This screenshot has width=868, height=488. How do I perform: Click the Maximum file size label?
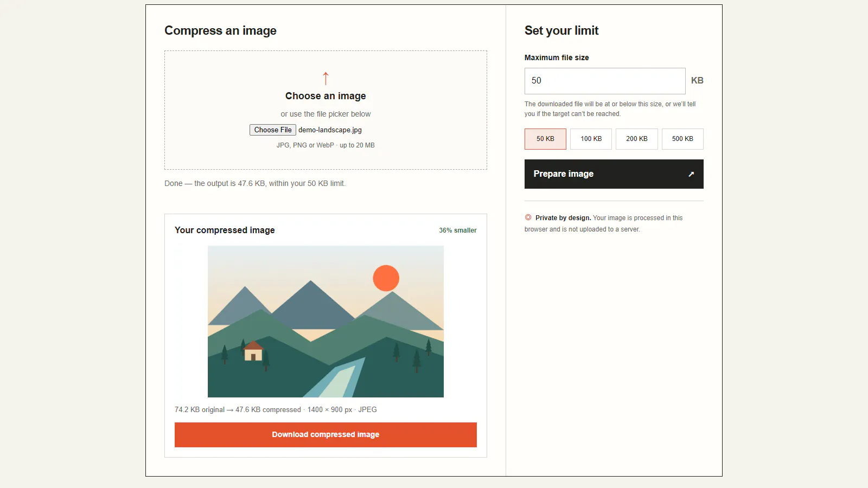coord(557,57)
